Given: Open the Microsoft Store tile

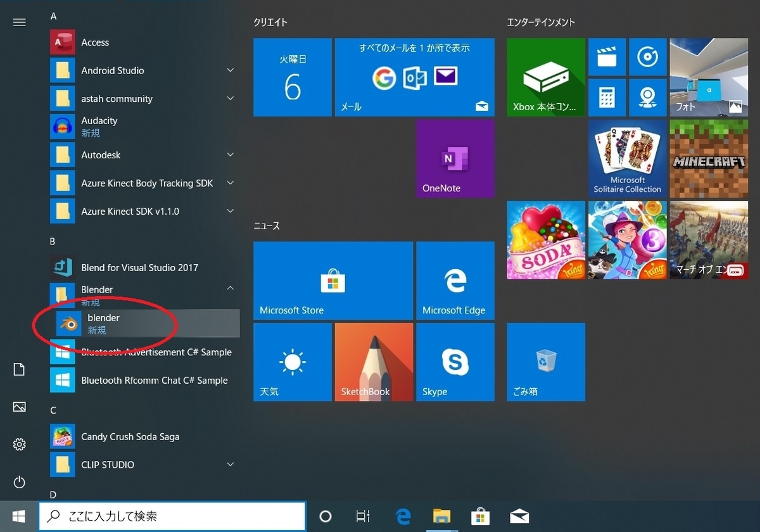Looking at the screenshot, I should (x=333, y=281).
